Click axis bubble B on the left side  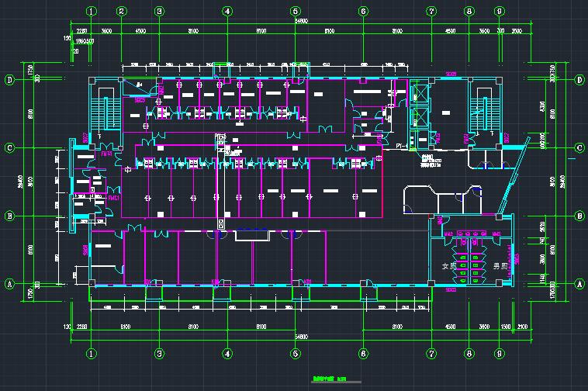(x=10, y=216)
